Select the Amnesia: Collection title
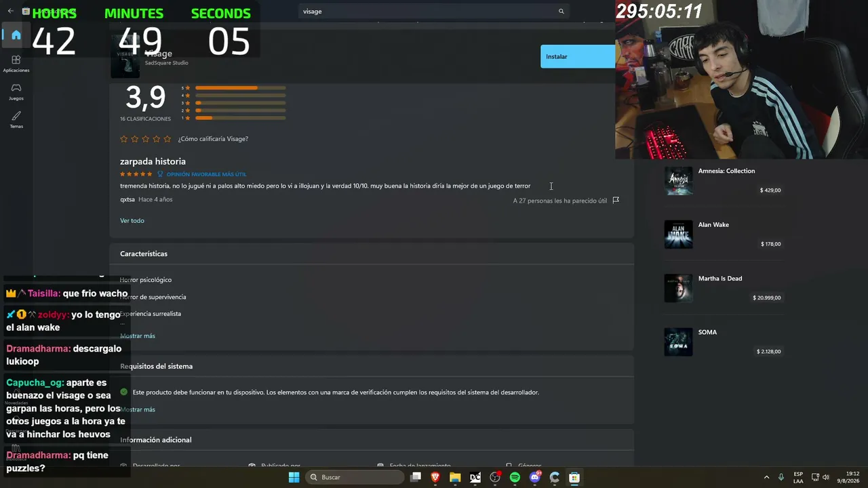Image resolution: width=868 pixels, height=488 pixels. tap(726, 171)
